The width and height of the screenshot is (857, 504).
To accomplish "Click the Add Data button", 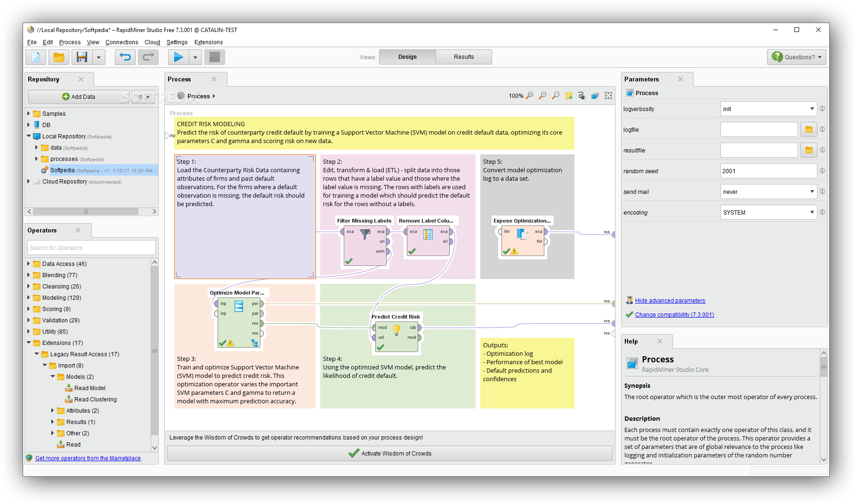I will (79, 96).
